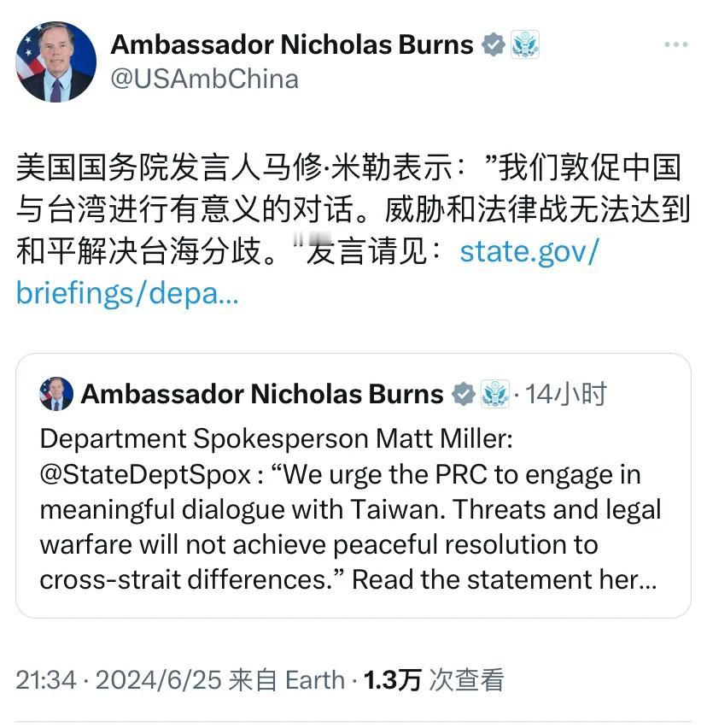Click the '21:34 · 2024/6/25' post timestamp
The image size is (707, 728).
coord(119,679)
